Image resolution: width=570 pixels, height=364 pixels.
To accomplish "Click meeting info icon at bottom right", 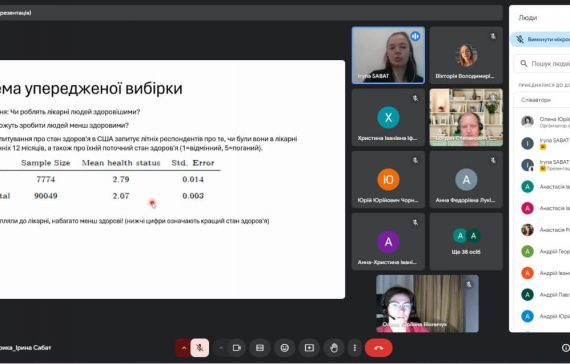I will [566, 348].
